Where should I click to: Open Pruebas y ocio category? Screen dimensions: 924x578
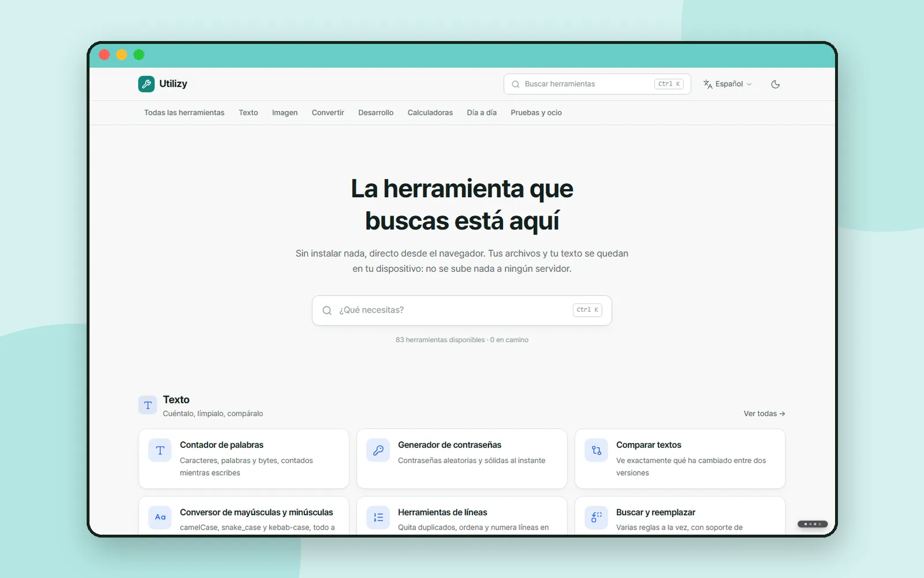pyautogui.click(x=536, y=113)
